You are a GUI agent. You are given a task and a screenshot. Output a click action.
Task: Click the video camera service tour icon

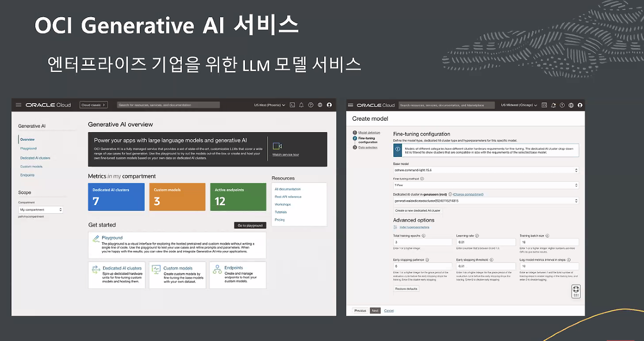pos(277,146)
